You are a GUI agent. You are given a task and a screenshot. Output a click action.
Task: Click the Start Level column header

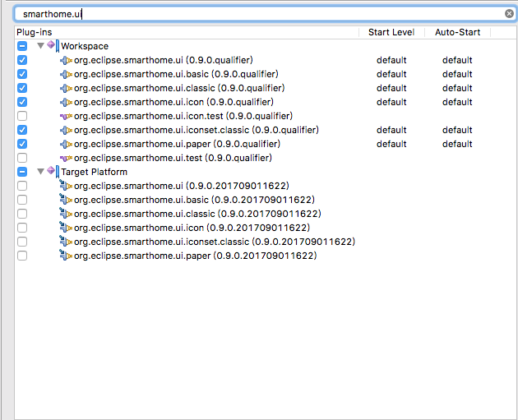coord(391,32)
